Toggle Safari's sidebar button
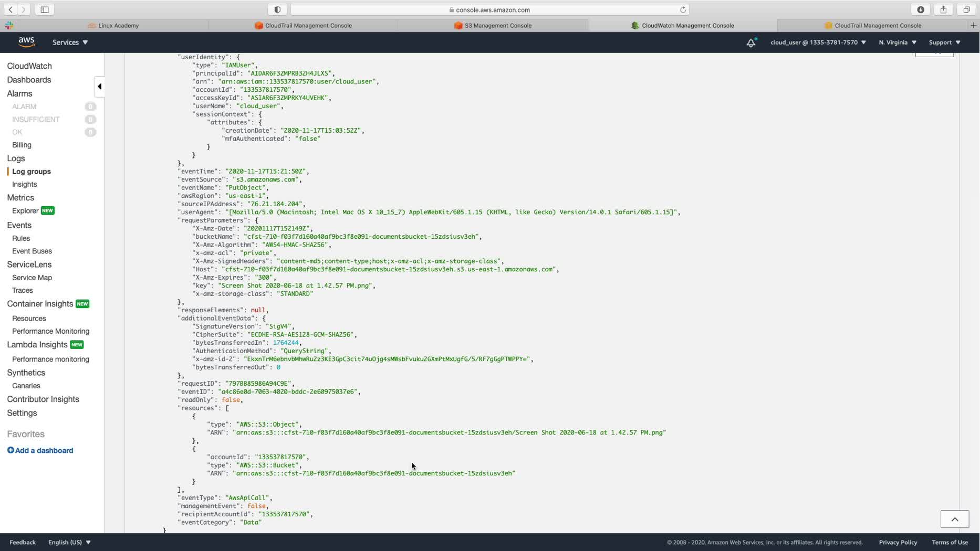The height and width of the screenshot is (551, 980). pos(45,9)
